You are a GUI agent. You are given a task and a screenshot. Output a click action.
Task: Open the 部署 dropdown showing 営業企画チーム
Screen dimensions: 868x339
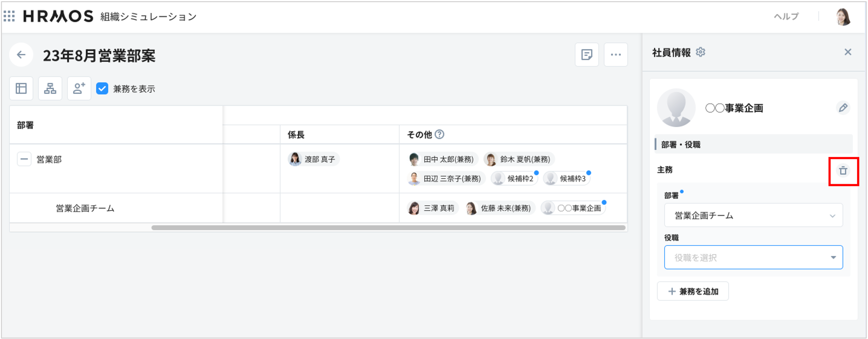753,216
